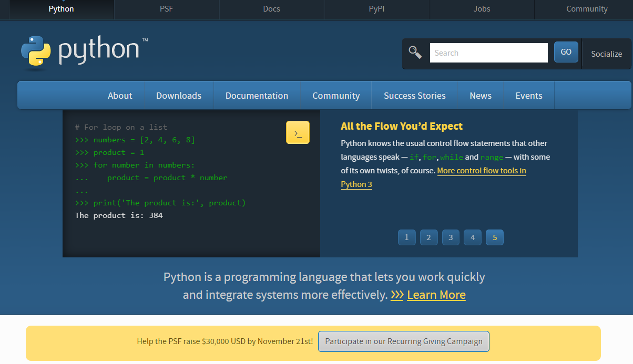Open the Docs top tab

pyautogui.click(x=271, y=9)
